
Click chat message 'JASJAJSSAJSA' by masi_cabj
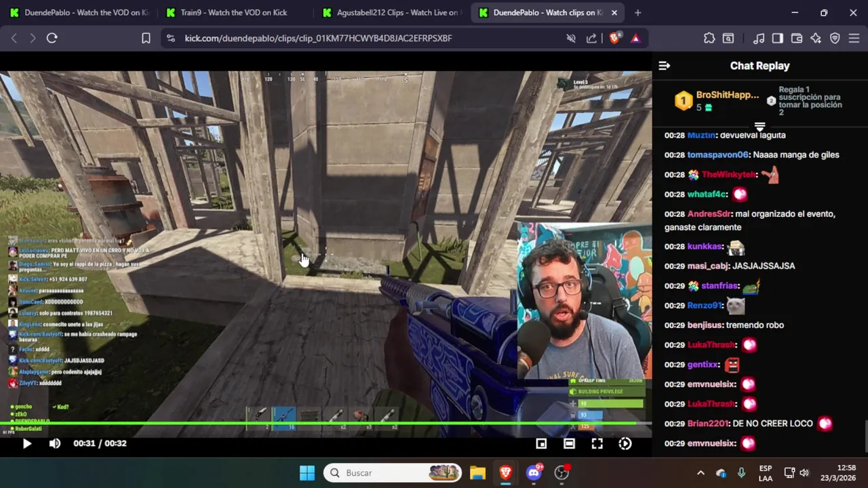(764, 266)
